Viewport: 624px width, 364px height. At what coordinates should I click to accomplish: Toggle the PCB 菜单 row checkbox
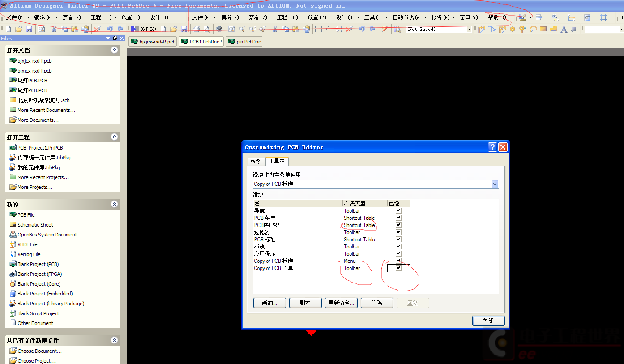[398, 218]
